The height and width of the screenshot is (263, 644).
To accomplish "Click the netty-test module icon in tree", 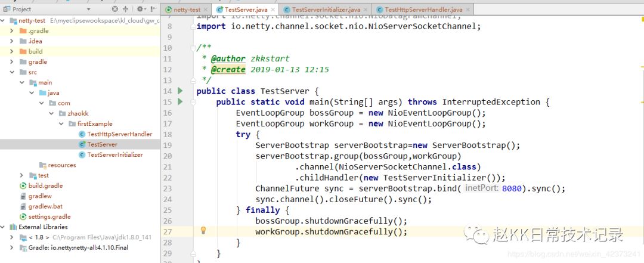I will pos(13,20).
